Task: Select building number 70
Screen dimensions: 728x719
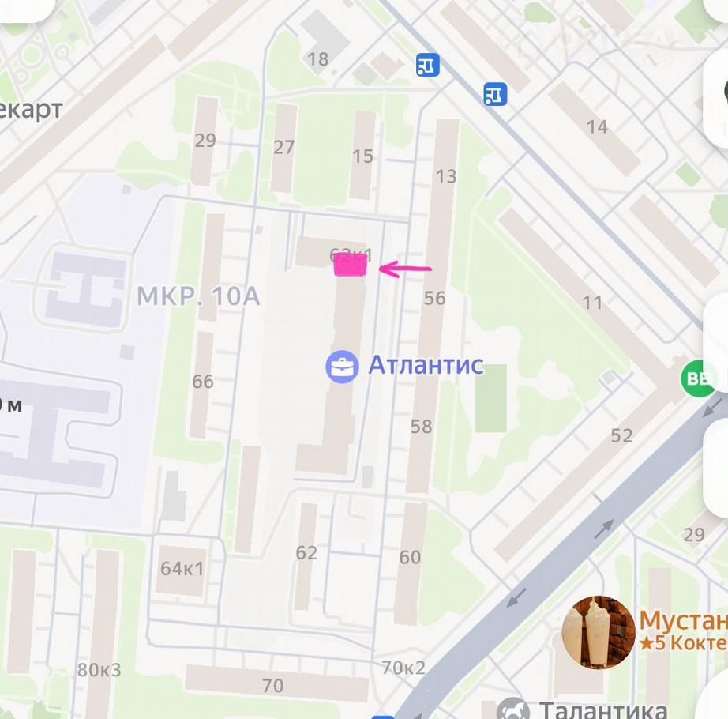Action: (272, 686)
